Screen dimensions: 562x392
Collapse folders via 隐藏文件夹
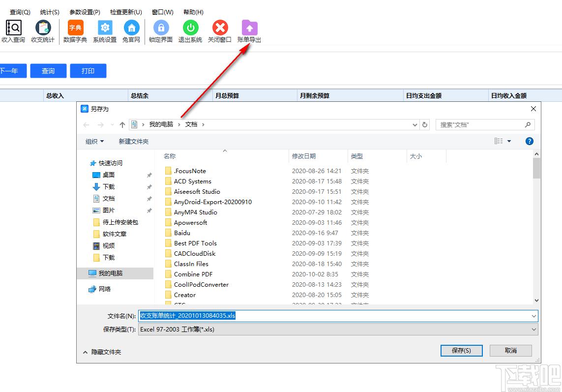pos(102,352)
